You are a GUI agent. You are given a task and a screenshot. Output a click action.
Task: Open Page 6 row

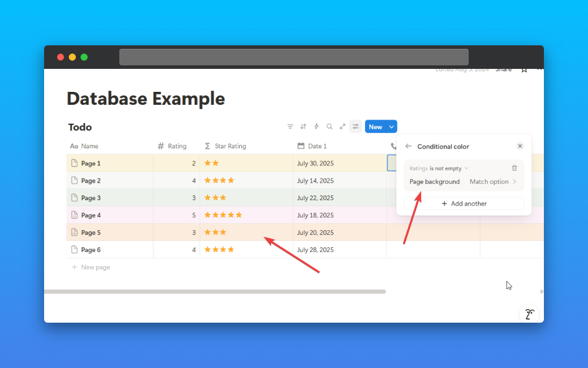coord(91,250)
